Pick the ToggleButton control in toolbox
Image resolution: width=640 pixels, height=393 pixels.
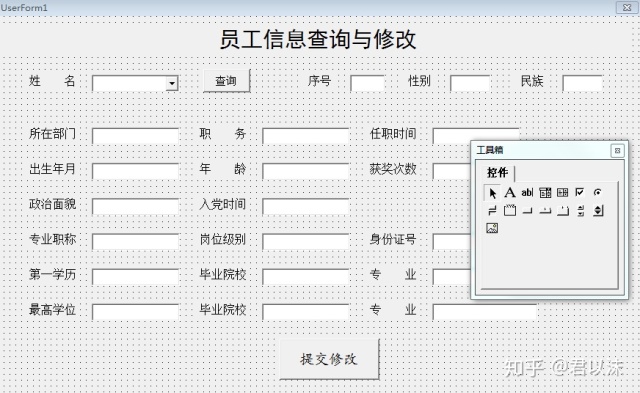[492, 211]
